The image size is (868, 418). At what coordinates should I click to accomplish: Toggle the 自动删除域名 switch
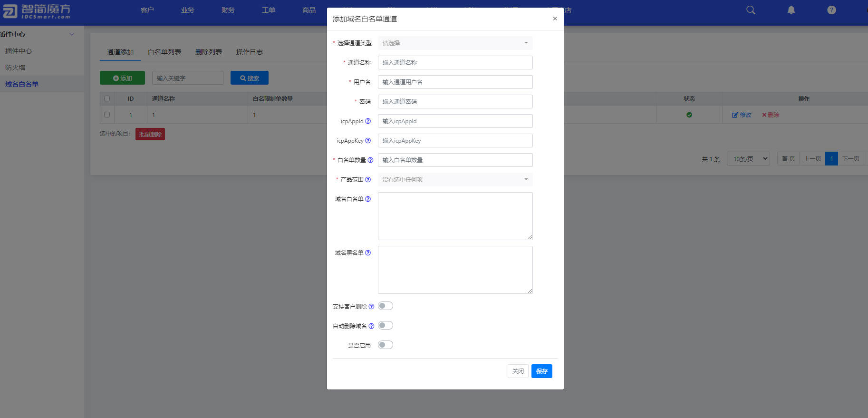(x=386, y=325)
